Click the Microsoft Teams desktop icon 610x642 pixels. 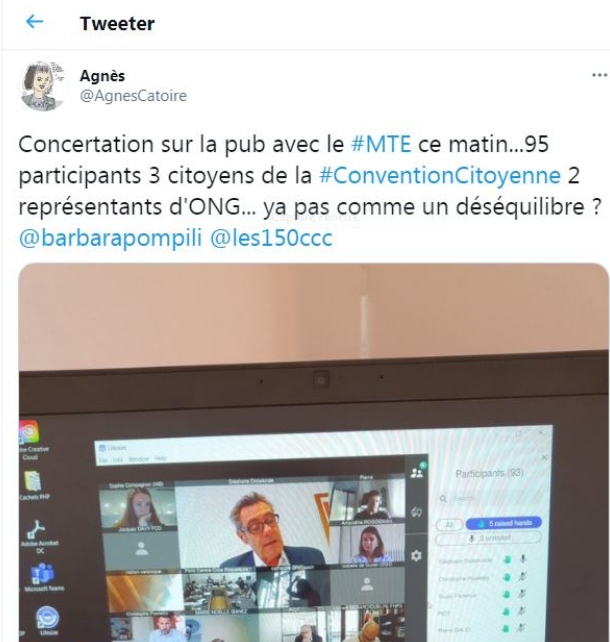[43, 576]
